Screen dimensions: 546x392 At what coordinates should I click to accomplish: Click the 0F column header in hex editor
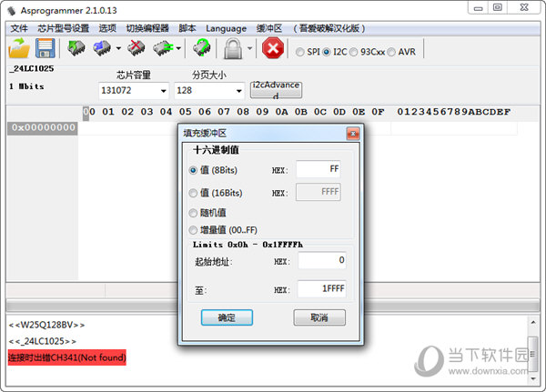pyautogui.click(x=378, y=112)
